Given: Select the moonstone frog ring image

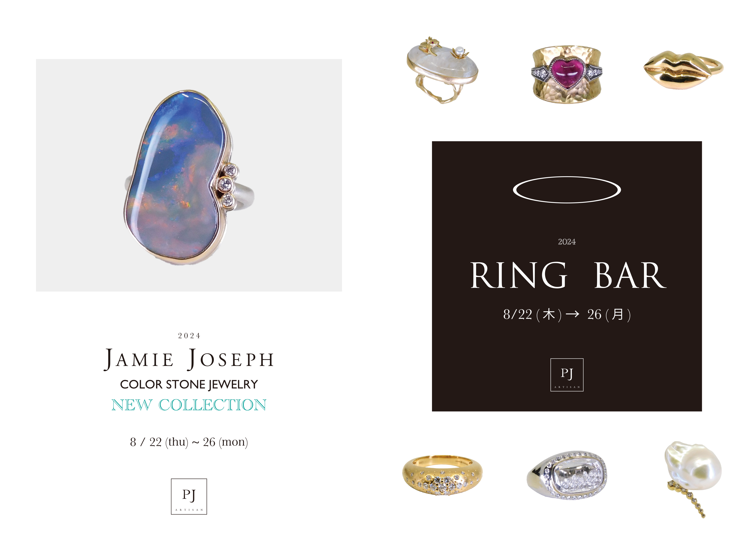Looking at the screenshot, I should click(442, 70).
